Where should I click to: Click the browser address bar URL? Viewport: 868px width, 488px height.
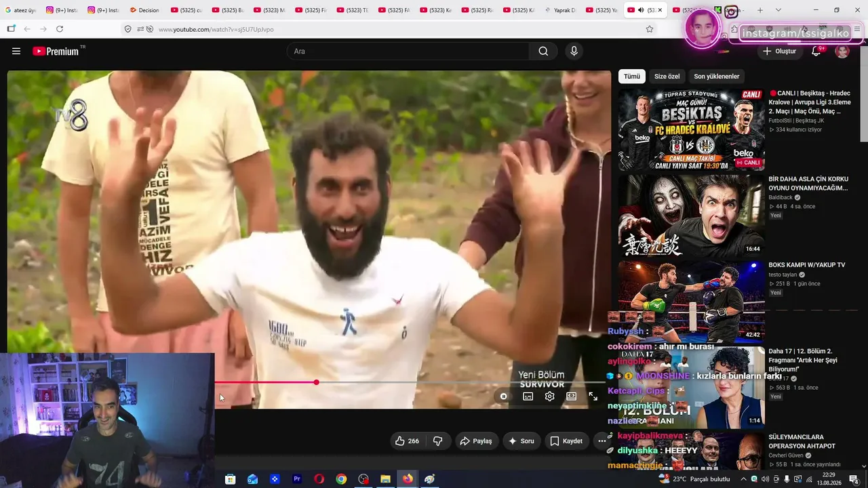click(216, 29)
